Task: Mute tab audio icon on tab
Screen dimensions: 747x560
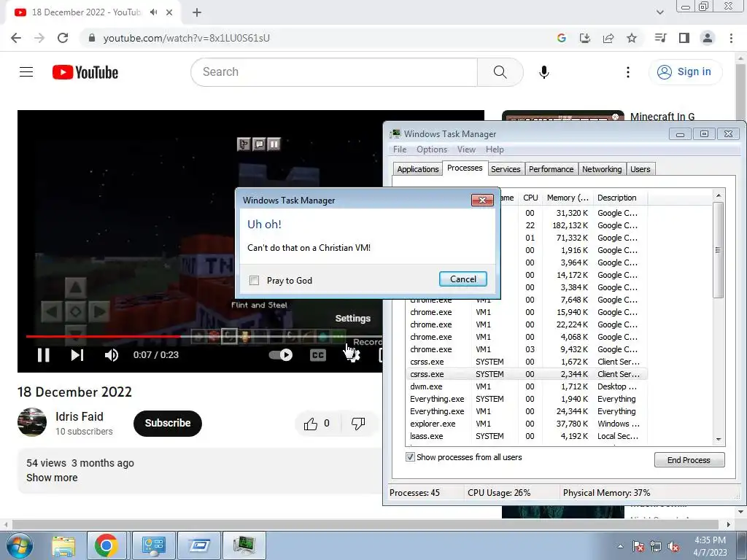Action: [153, 12]
